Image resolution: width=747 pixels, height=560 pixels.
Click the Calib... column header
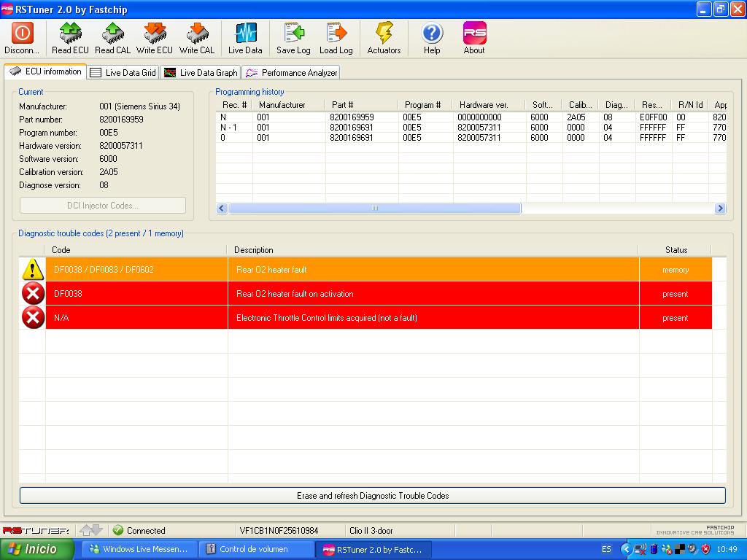pos(580,105)
